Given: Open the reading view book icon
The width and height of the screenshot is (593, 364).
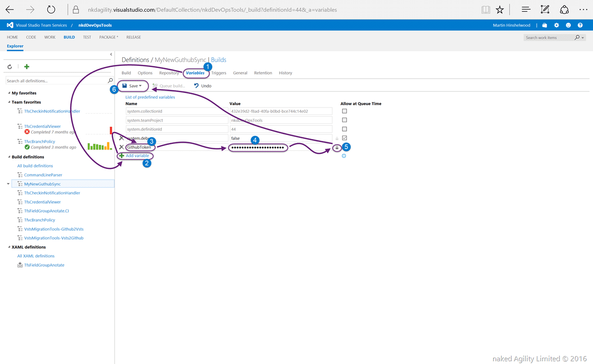Looking at the screenshot, I should click(x=486, y=9).
